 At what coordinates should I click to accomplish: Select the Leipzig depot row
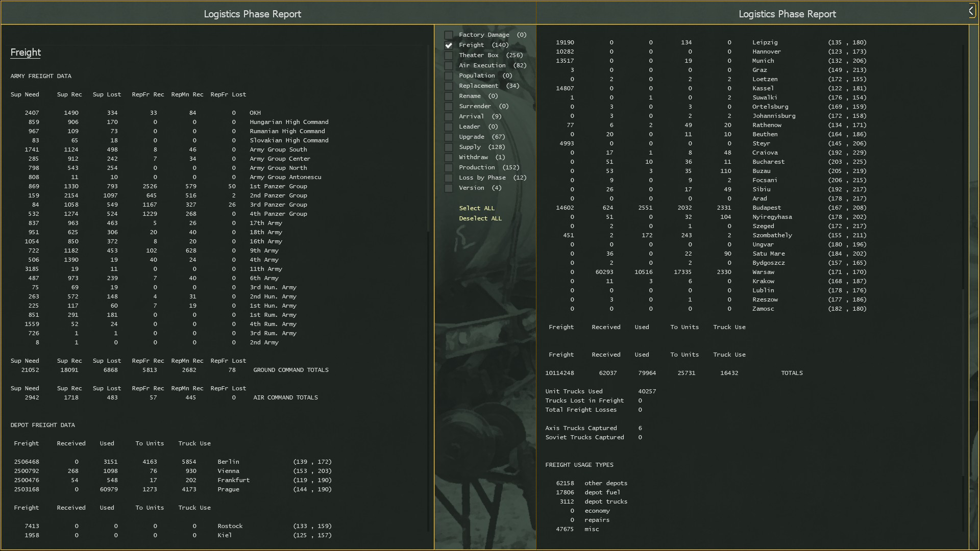point(710,42)
